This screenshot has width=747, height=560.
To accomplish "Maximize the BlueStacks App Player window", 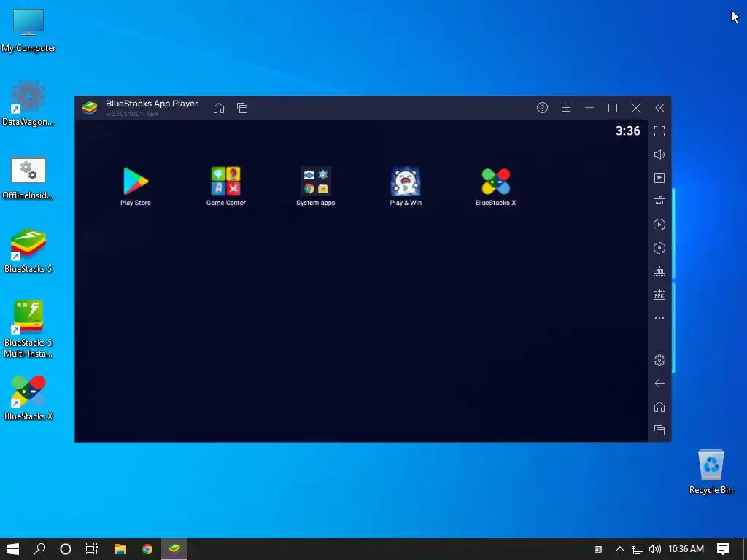I will click(x=613, y=108).
